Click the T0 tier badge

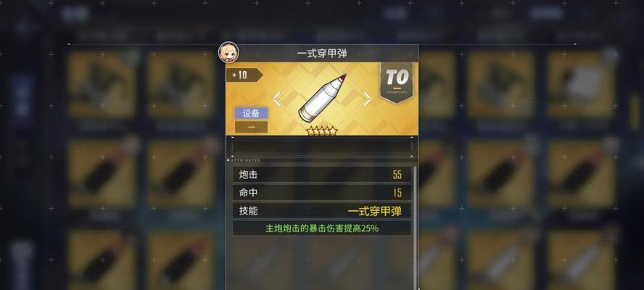click(397, 82)
